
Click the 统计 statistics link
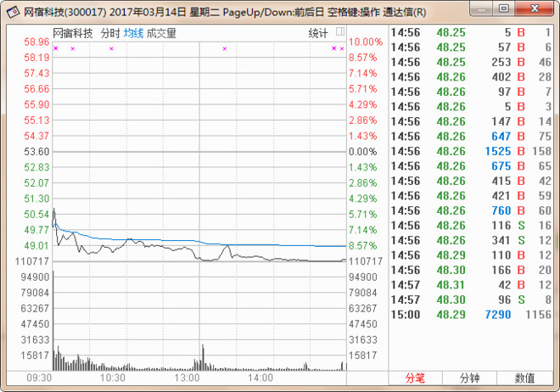point(318,34)
